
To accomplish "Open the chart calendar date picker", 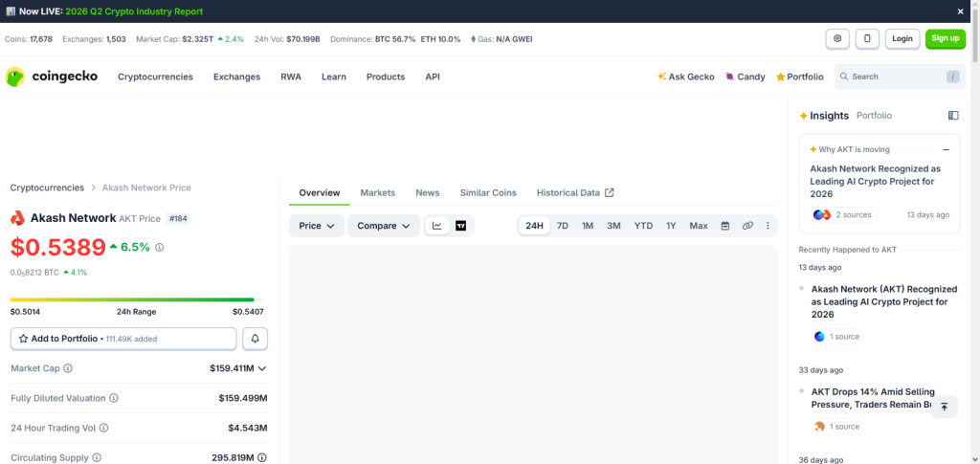I will (x=725, y=226).
